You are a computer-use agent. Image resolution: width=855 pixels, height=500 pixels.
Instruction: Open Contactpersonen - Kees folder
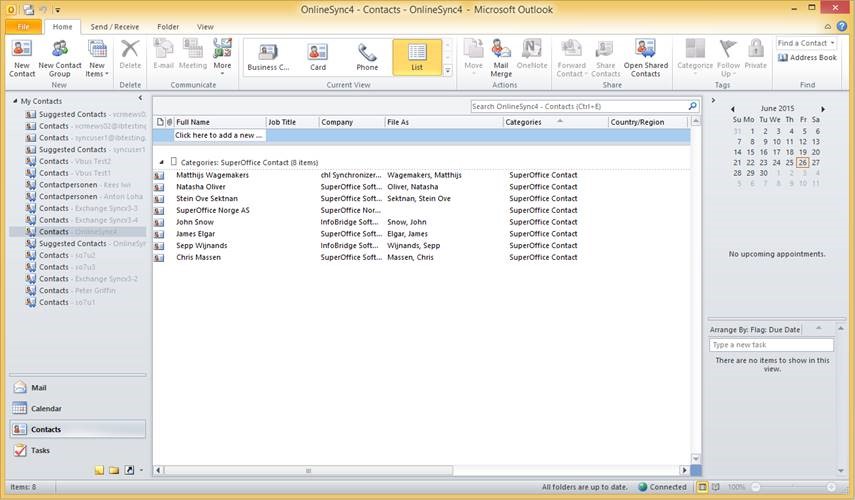[x=85, y=185]
